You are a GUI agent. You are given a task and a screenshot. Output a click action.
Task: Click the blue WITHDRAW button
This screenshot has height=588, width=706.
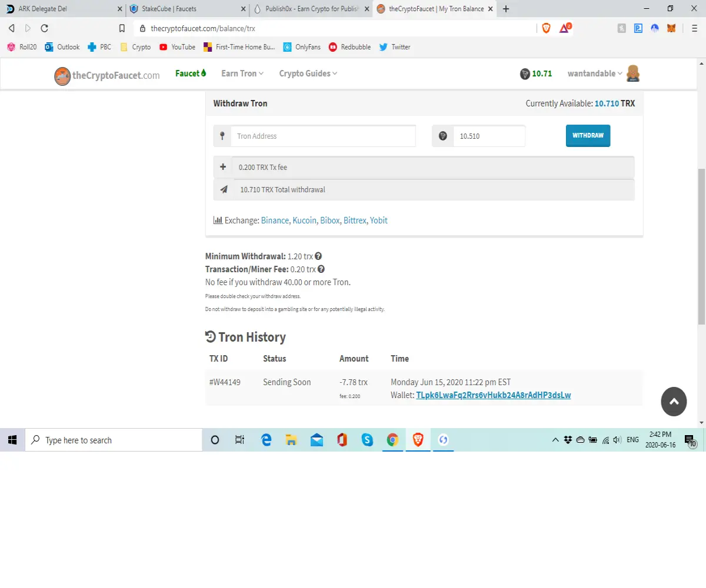588,135
